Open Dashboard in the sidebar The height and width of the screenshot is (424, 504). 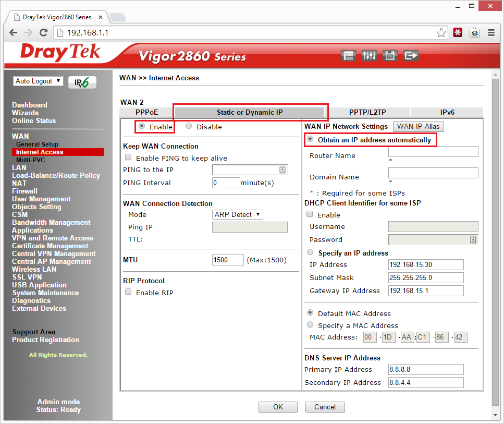pyautogui.click(x=30, y=105)
